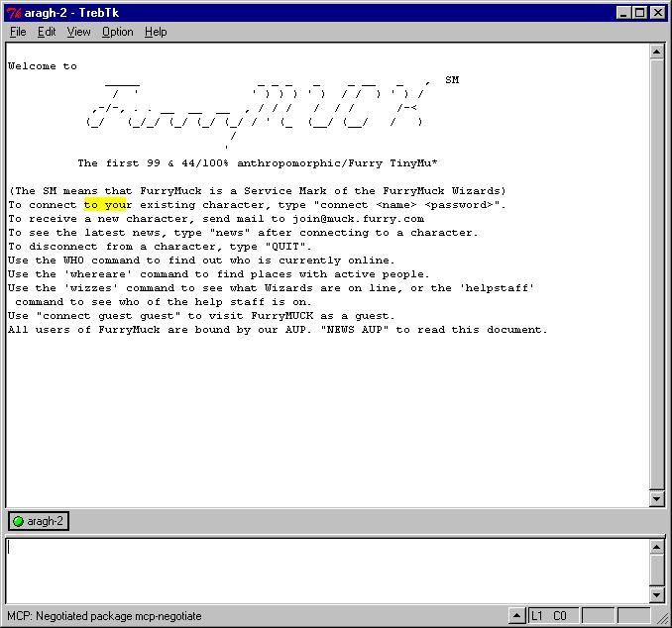Click the MCP negotiated package status message
The width and height of the screenshot is (672, 628).
[x=104, y=616]
